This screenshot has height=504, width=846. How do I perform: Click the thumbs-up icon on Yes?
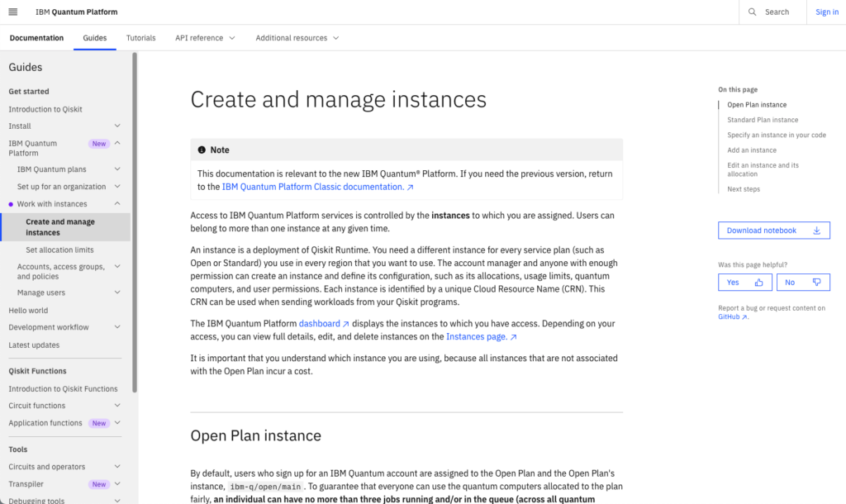[x=759, y=283]
